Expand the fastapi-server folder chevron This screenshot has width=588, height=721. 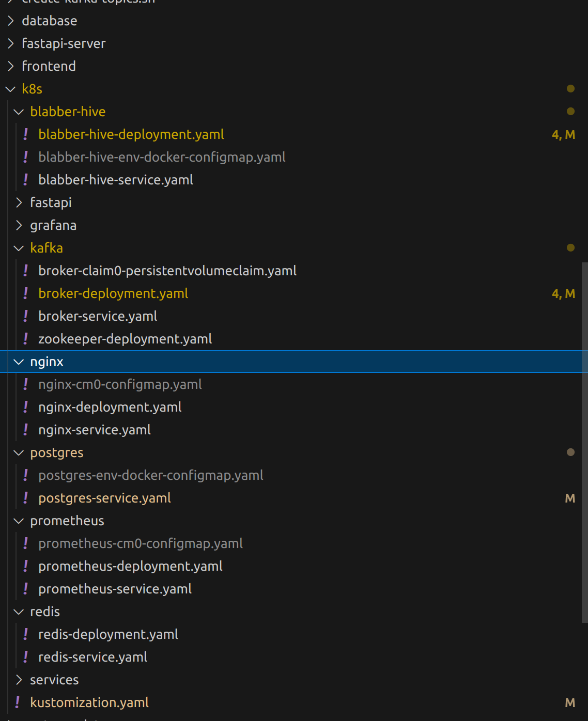[x=11, y=43]
